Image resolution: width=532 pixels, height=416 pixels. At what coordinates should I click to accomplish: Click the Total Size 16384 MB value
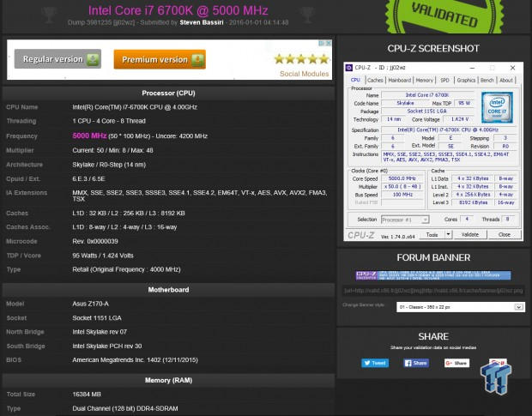coord(87,395)
